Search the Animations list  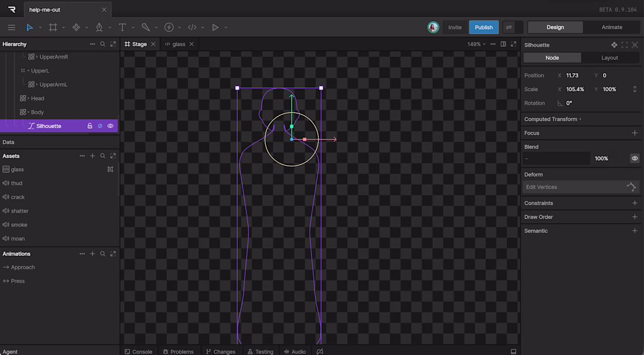point(102,254)
